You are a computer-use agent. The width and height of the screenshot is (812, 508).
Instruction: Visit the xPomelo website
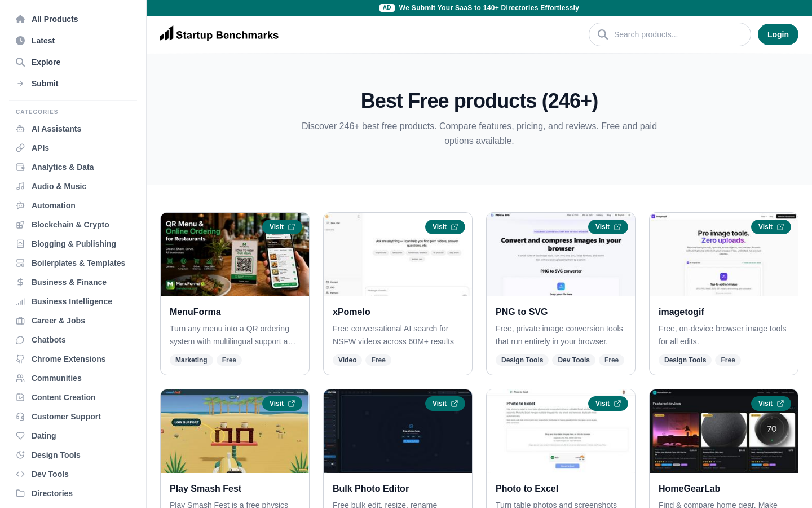445,227
